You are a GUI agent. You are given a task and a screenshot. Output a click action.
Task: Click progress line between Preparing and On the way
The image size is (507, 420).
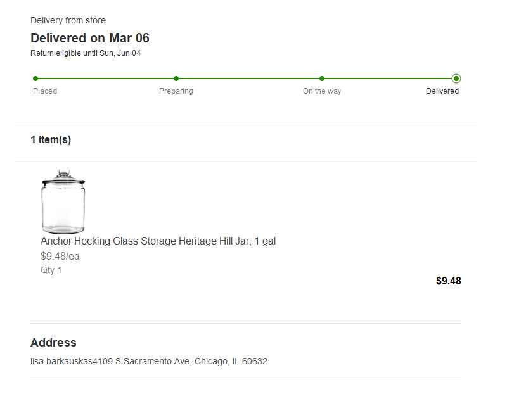249,79
